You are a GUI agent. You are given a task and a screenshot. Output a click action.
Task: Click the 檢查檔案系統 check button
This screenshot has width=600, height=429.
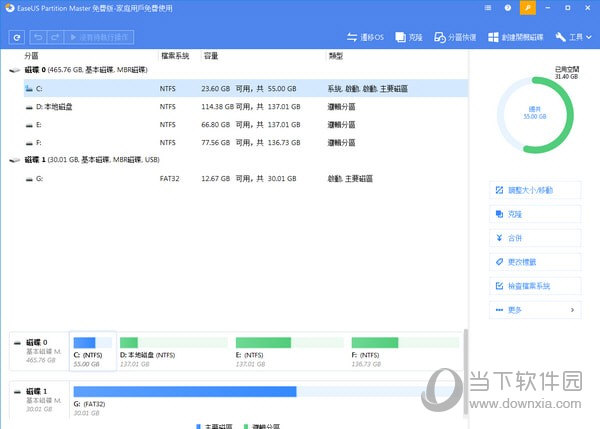(x=535, y=286)
